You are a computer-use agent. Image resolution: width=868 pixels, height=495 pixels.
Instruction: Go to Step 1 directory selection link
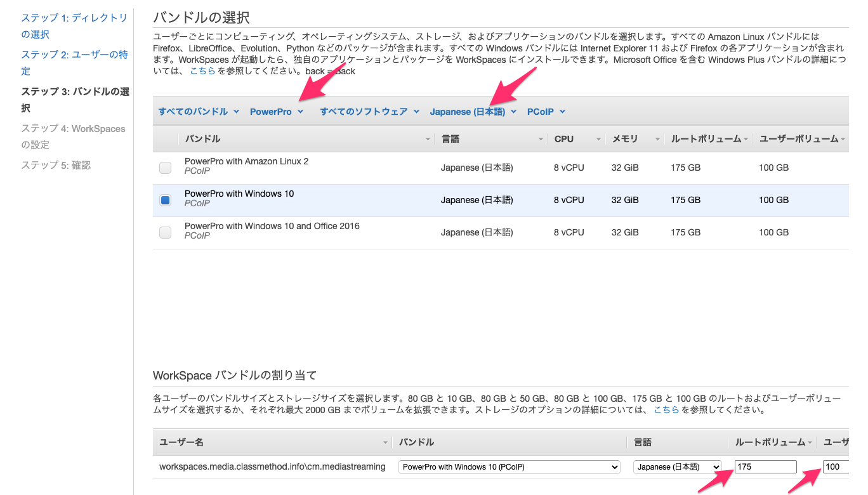tap(74, 26)
